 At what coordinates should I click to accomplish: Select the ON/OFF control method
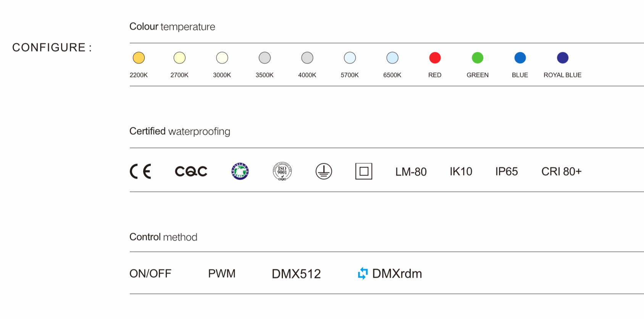150,274
